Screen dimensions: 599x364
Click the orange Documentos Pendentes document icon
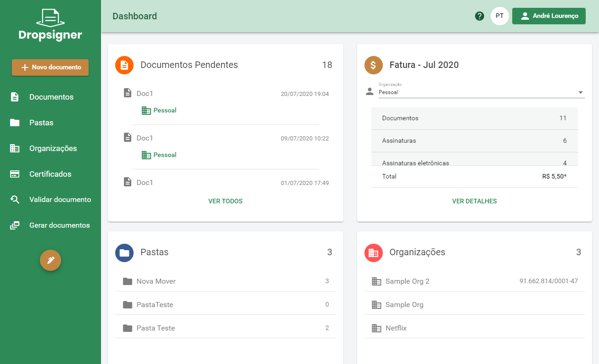124,65
